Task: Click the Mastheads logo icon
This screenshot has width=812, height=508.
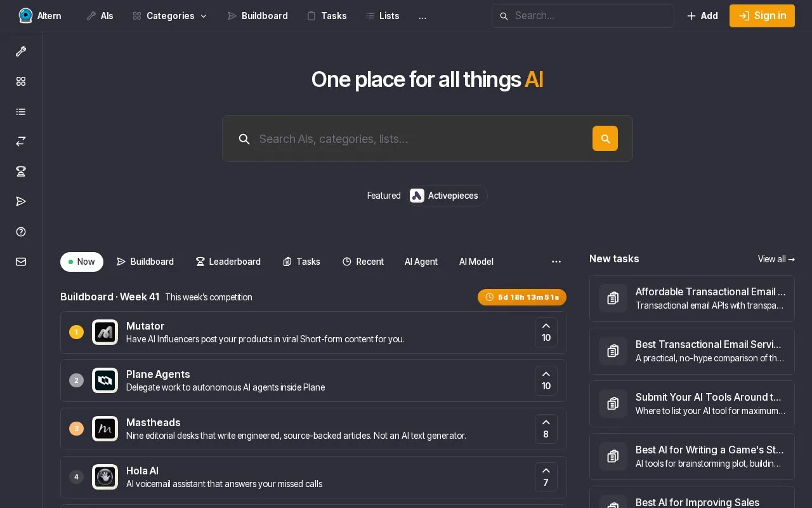Action: pyautogui.click(x=105, y=429)
